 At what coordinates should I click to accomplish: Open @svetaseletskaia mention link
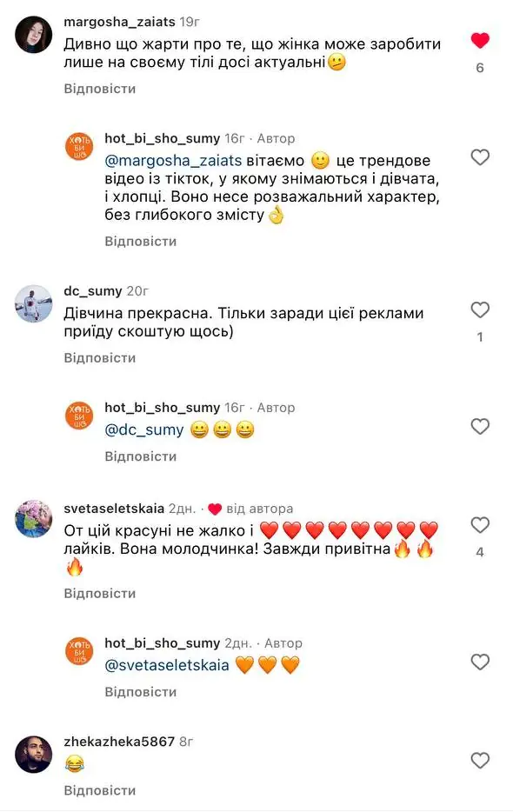coord(167,665)
